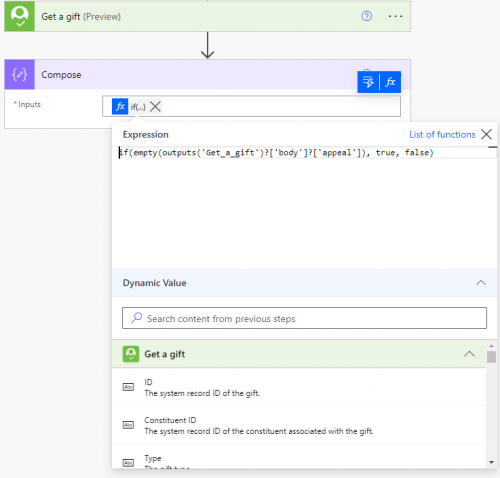Switch to dynamic content icon in popup toggle
Screen dimensions: 500x478
click(368, 82)
